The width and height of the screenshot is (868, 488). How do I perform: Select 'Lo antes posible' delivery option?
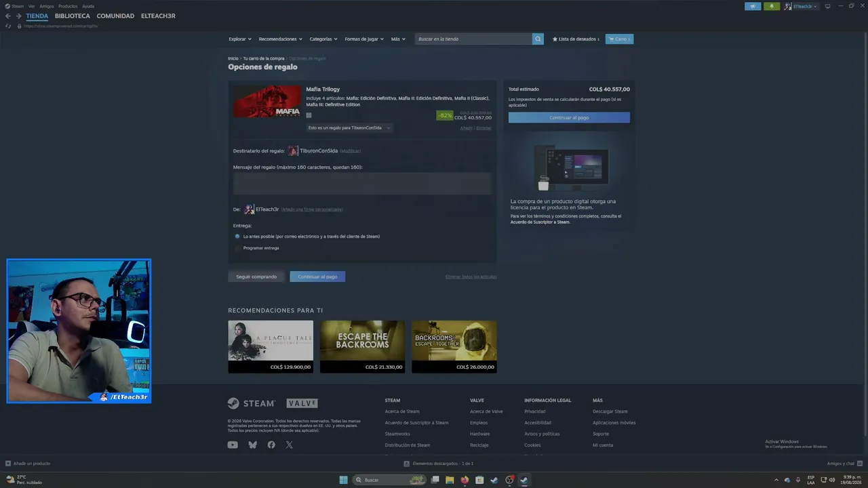pyautogui.click(x=237, y=237)
